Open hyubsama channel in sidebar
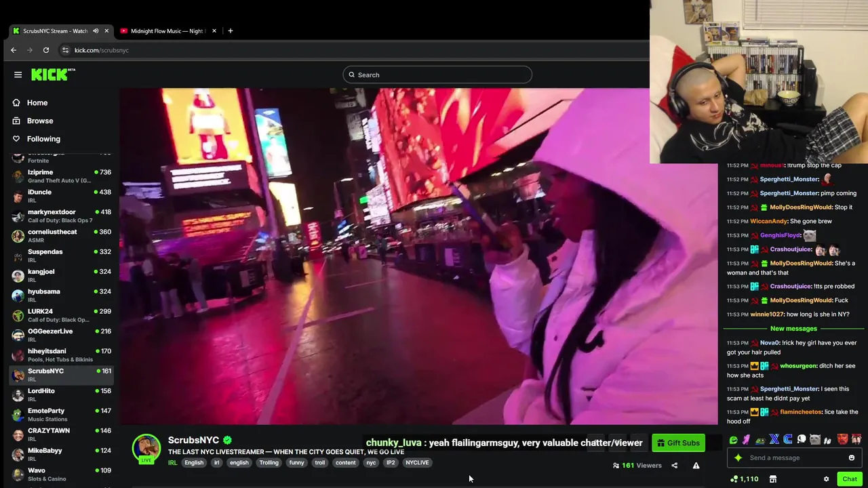 click(61, 296)
